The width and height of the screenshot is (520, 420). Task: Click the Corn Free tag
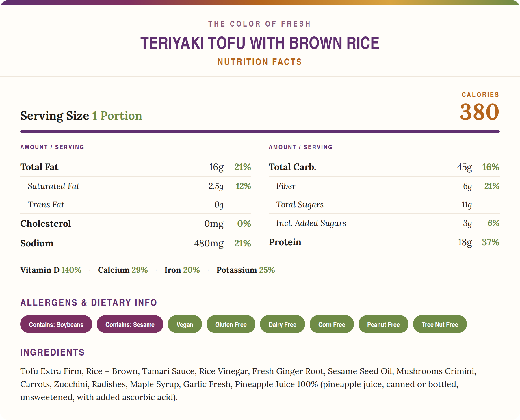pyautogui.click(x=332, y=324)
